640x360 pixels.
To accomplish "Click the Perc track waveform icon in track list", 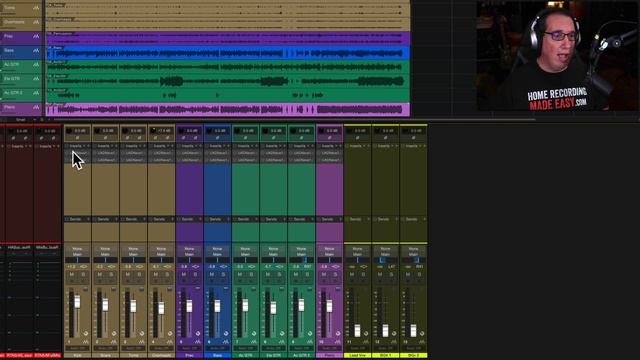I will coord(36,36).
